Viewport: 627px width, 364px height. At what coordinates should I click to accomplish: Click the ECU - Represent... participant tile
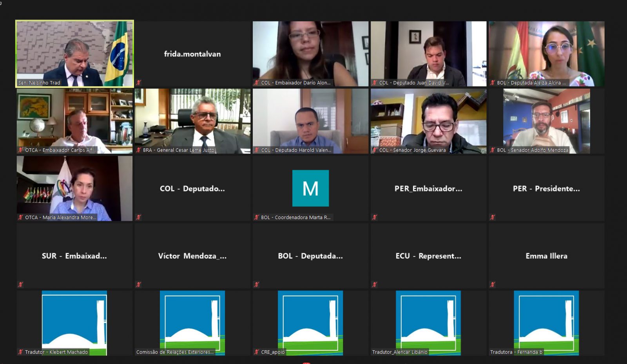pos(428,256)
